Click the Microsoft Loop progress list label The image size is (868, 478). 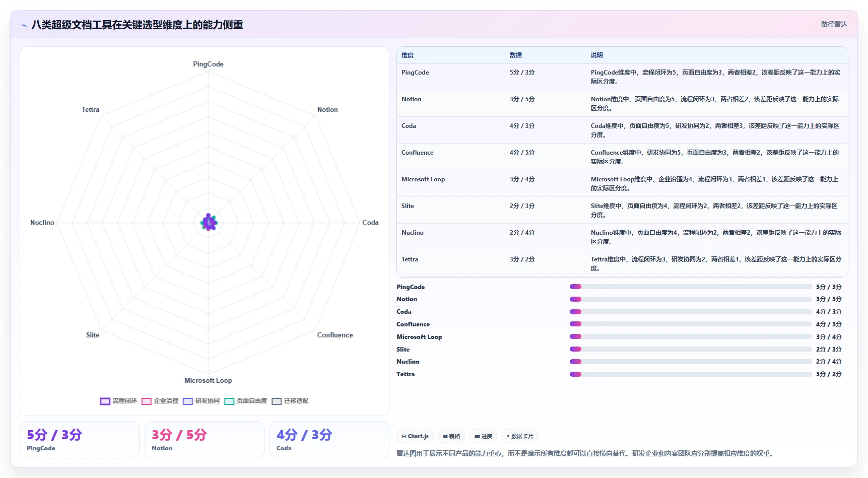[419, 337]
